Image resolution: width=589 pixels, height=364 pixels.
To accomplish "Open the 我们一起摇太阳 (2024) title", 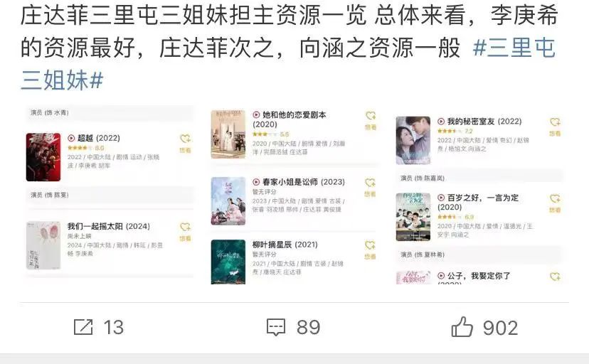I will tap(109, 226).
